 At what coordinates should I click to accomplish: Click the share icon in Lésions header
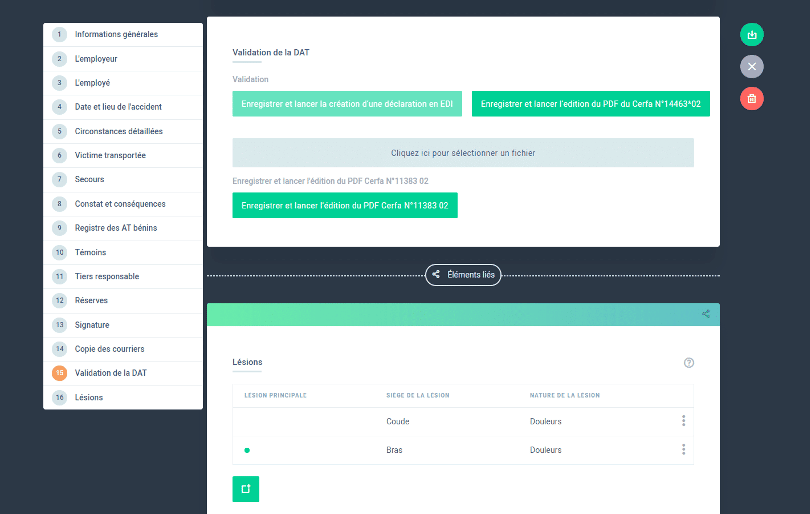[706, 314]
